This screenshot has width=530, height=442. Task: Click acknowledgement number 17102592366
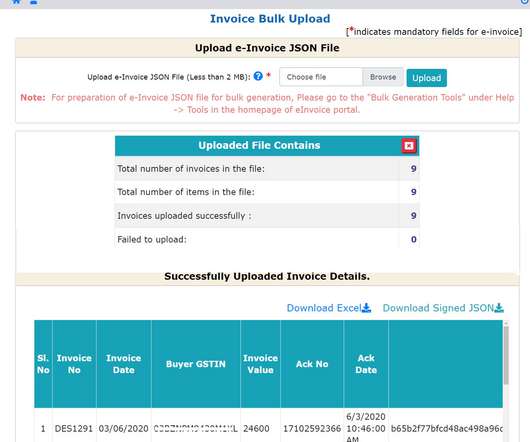coord(312,428)
